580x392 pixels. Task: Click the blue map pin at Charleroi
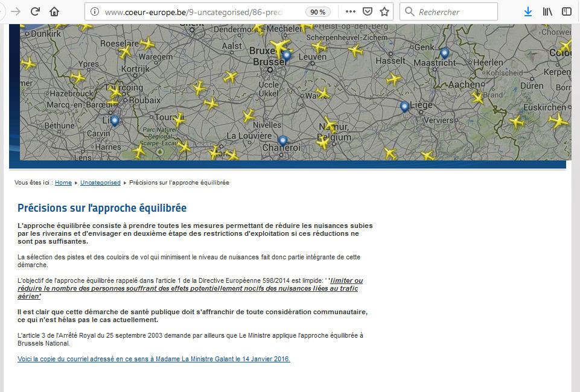[282, 141]
